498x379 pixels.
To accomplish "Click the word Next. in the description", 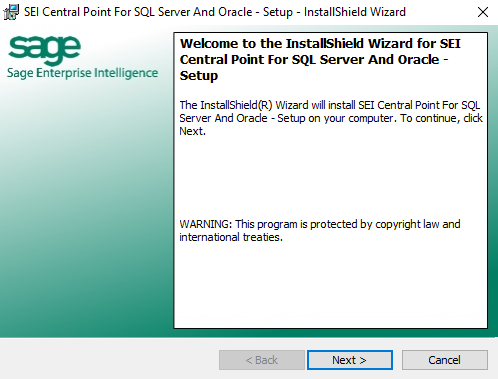I will (x=192, y=131).
